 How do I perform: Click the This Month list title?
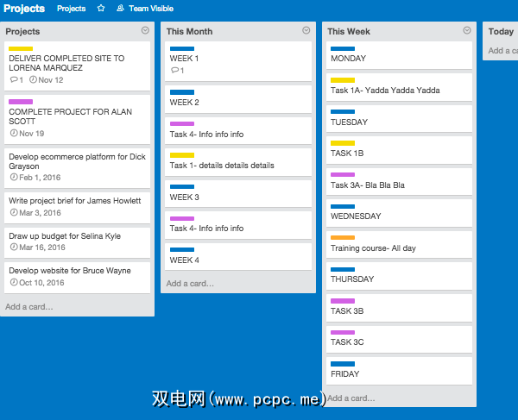(189, 31)
